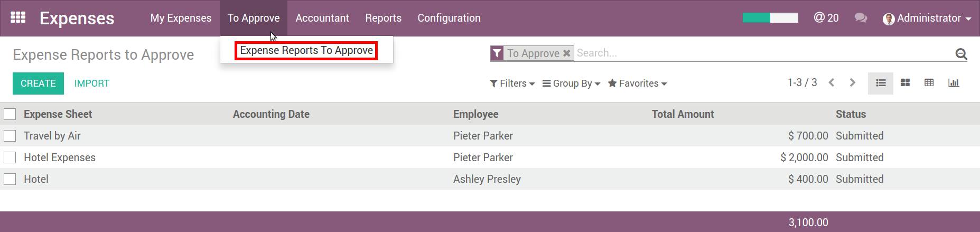
Task: Open the Group By dropdown
Action: [x=572, y=83]
